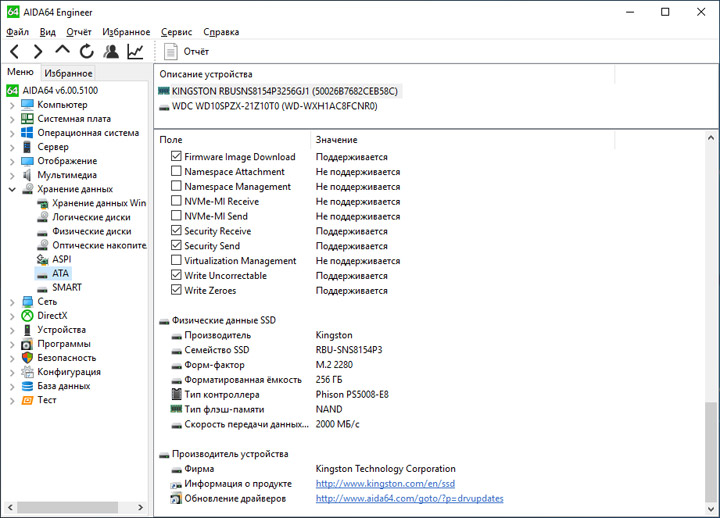720x518 pixels.
Task: Open the graph chart toolbar icon
Action: 135,51
